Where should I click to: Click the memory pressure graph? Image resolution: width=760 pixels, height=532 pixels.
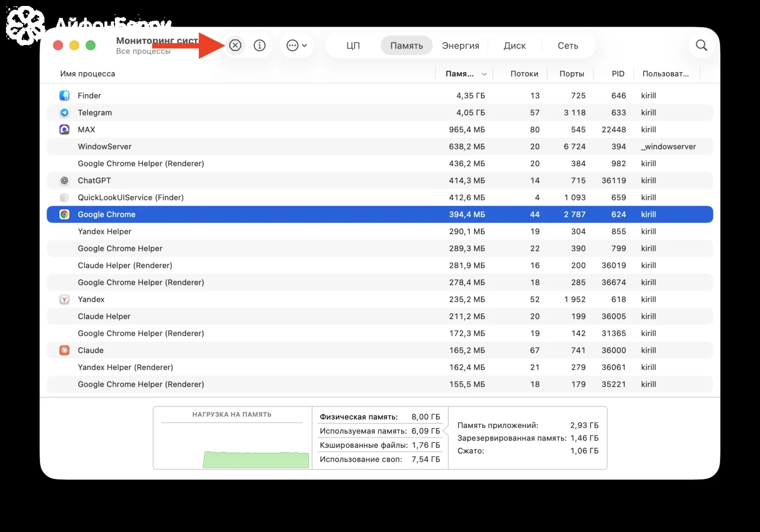click(233, 438)
